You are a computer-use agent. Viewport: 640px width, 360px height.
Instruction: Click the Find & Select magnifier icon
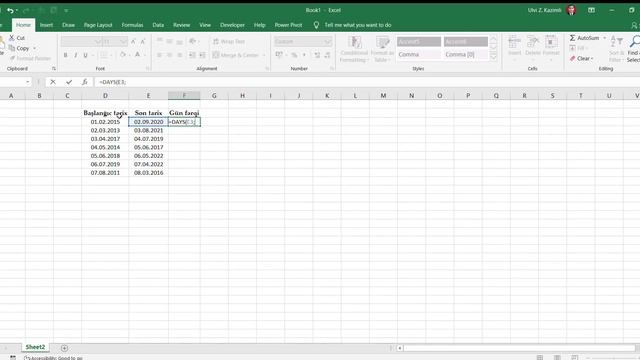click(x=635, y=41)
